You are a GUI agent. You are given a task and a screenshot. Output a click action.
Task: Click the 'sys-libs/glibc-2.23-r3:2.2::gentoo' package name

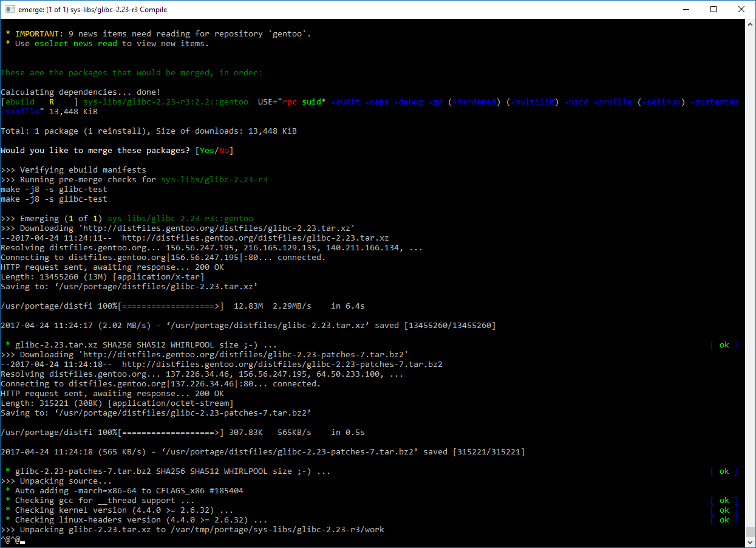[x=166, y=102]
